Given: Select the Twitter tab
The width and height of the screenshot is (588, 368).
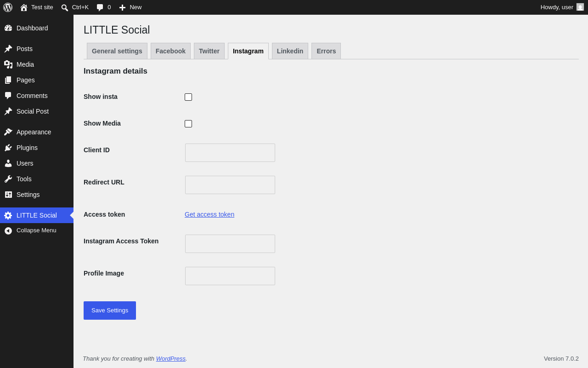Looking at the screenshot, I should click(209, 51).
